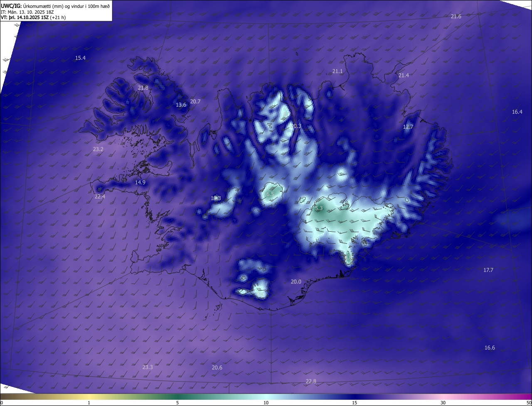The image size is (532, 406).
Task: Click the 21.4 value label
Action: point(404,76)
